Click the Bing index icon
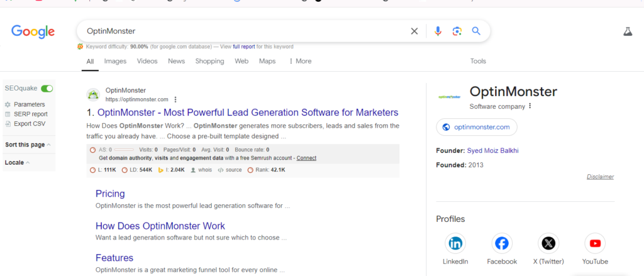This screenshot has width=644, height=276. pyautogui.click(x=161, y=170)
